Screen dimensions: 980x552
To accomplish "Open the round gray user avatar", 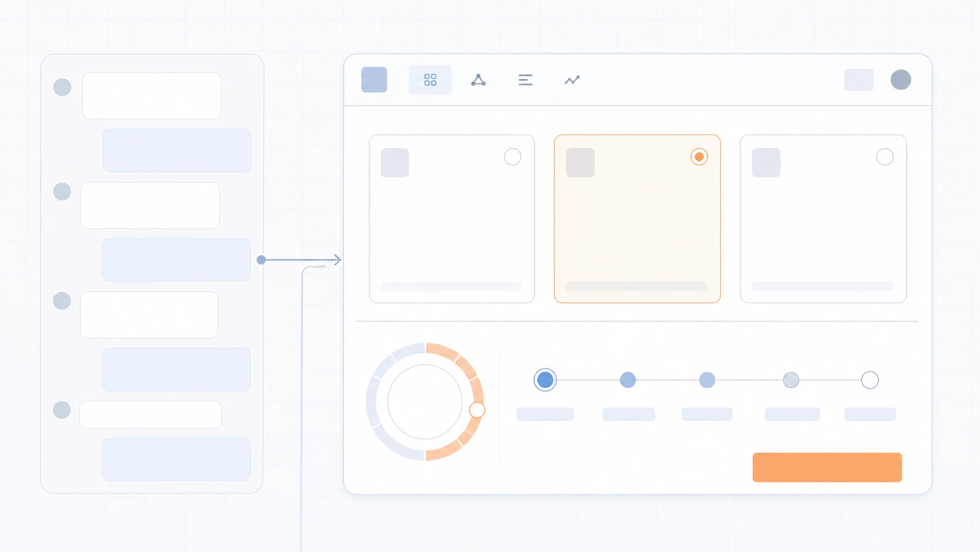I will (901, 80).
